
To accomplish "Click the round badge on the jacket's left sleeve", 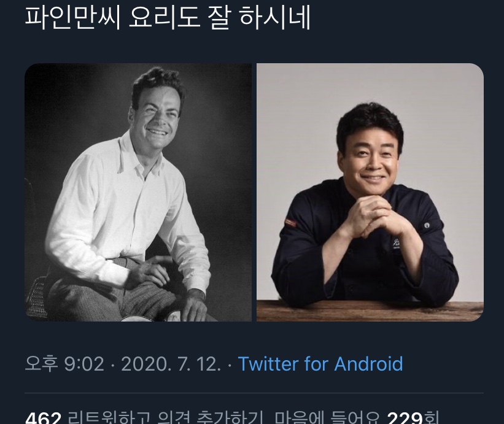I will (427, 225).
